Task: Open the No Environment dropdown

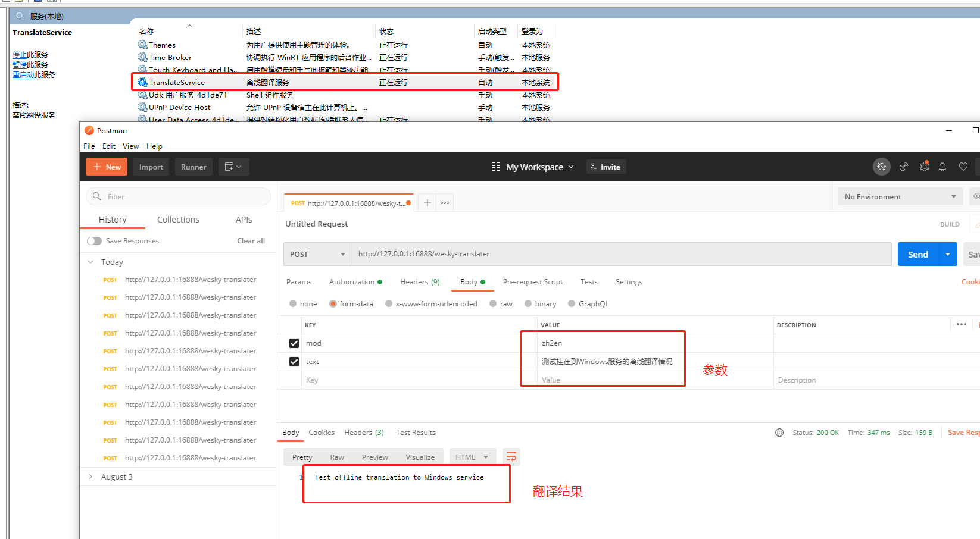Action: point(900,196)
